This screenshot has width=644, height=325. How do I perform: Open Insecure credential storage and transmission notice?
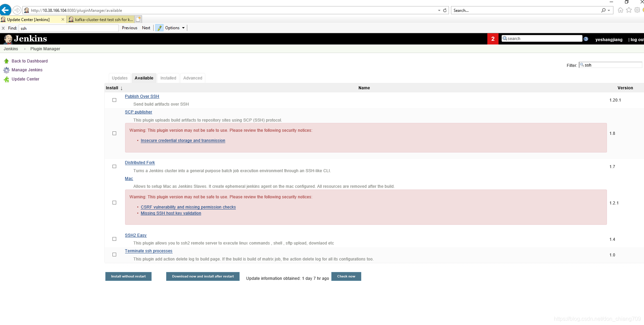(183, 141)
